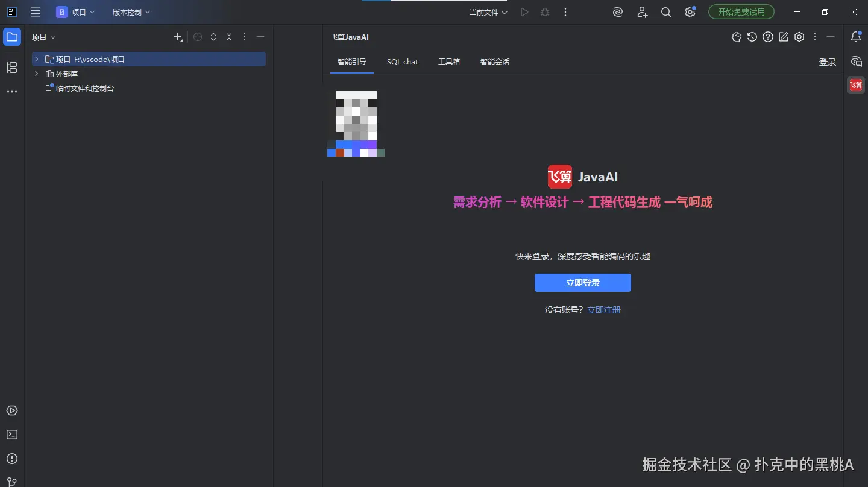
Task: Select 项目 F:\vscode\项目 tree row
Action: pyautogui.click(x=149, y=59)
